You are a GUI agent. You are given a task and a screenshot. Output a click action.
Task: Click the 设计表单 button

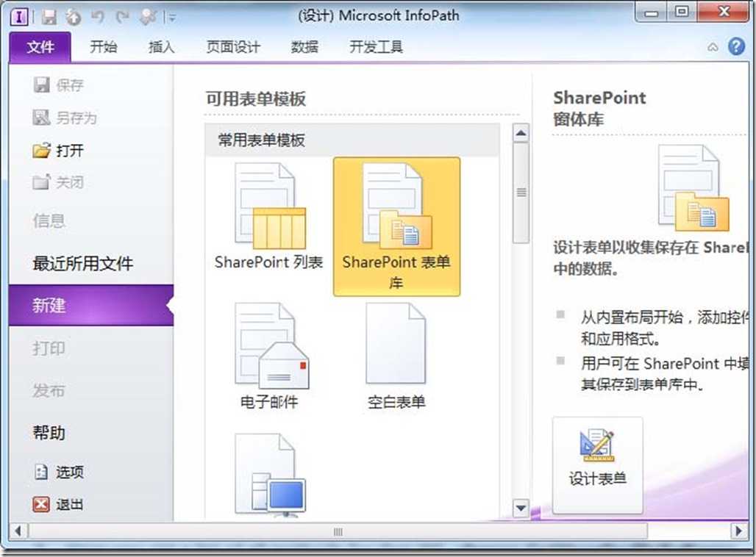pyautogui.click(x=597, y=465)
